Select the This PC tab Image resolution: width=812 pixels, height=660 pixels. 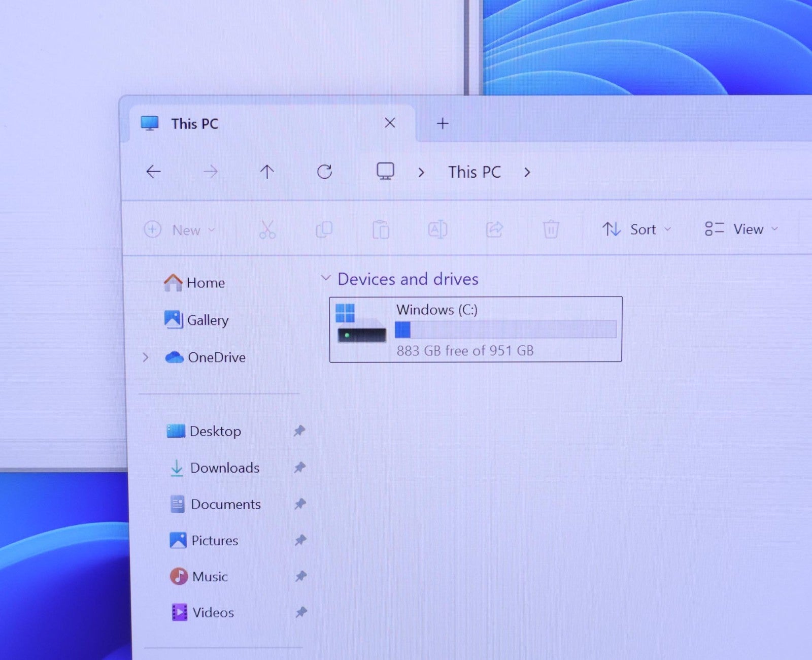point(254,124)
